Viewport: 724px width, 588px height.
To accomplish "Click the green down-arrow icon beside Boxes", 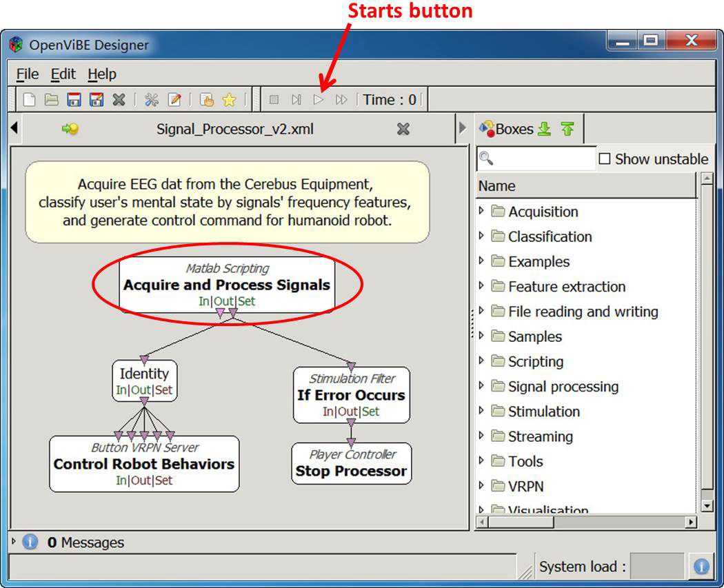I will pyautogui.click(x=545, y=129).
